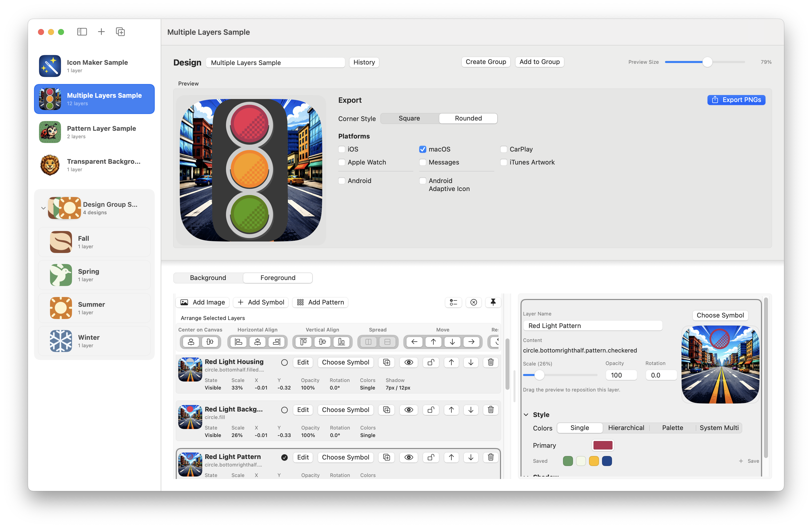The image size is (812, 528).
Task: Align selected layers to bottom edge
Action: (x=341, y=342)
